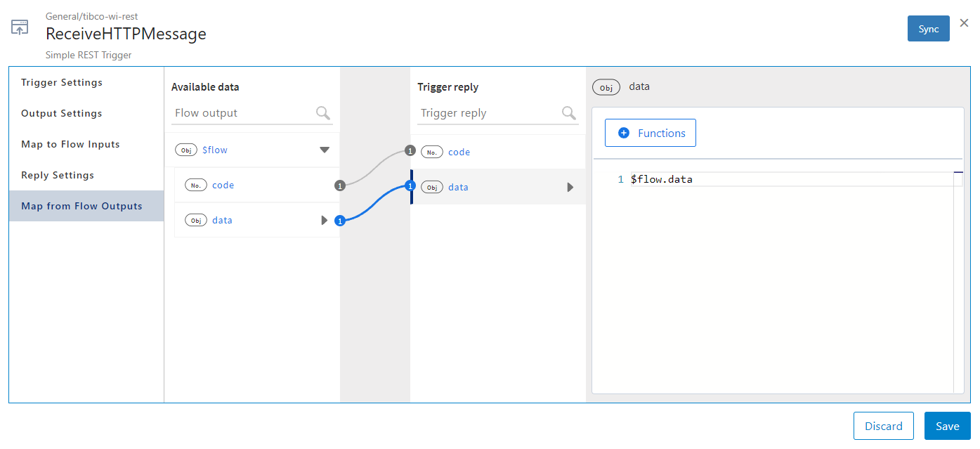This screenshot has width=980, height=449.
Task: Go to Map to Flow Inputs tab
Action: pyautogui.click(x=70, y=144)
